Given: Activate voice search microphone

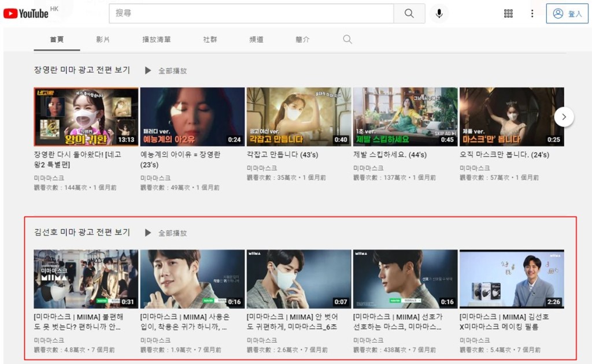Looking at the screenshot, I should tap(439, 14).
